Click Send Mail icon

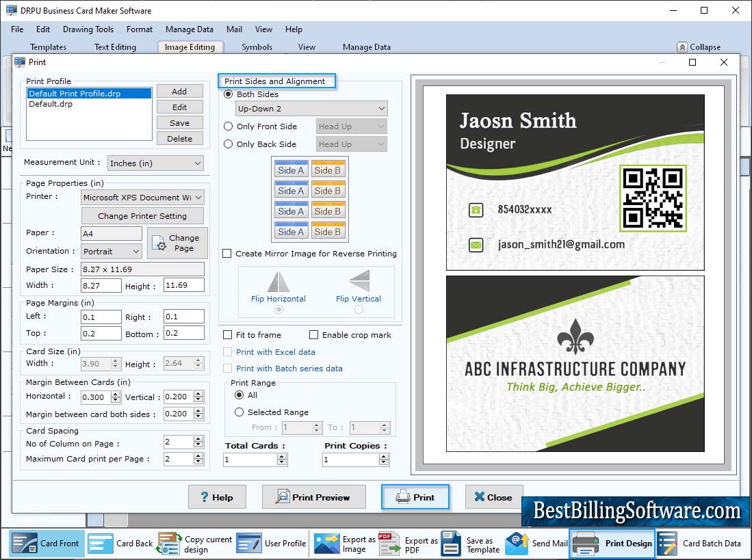tap(517, 543)
